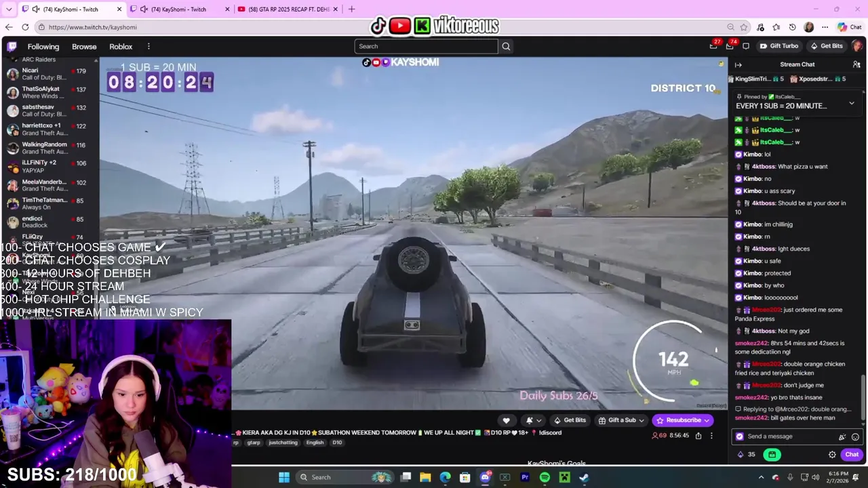
Task: Open stream options three-dot menu
Action: [x=711, y=436]
